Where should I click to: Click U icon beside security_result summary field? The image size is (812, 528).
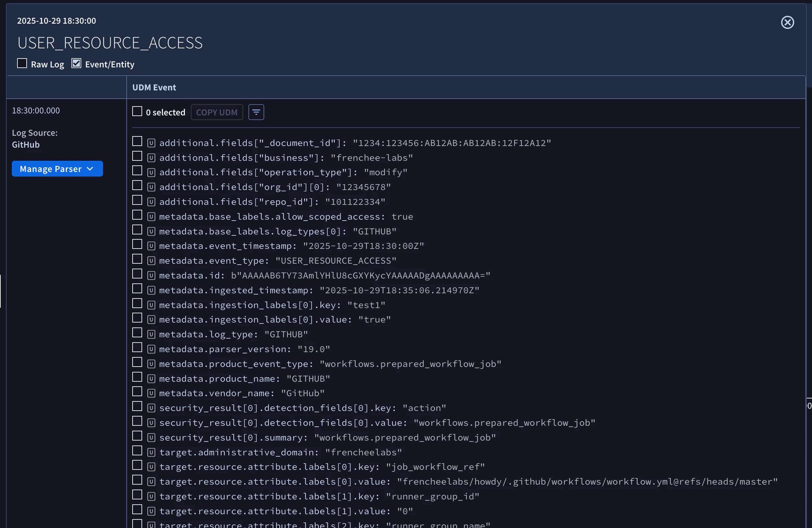tap(151, 438)
